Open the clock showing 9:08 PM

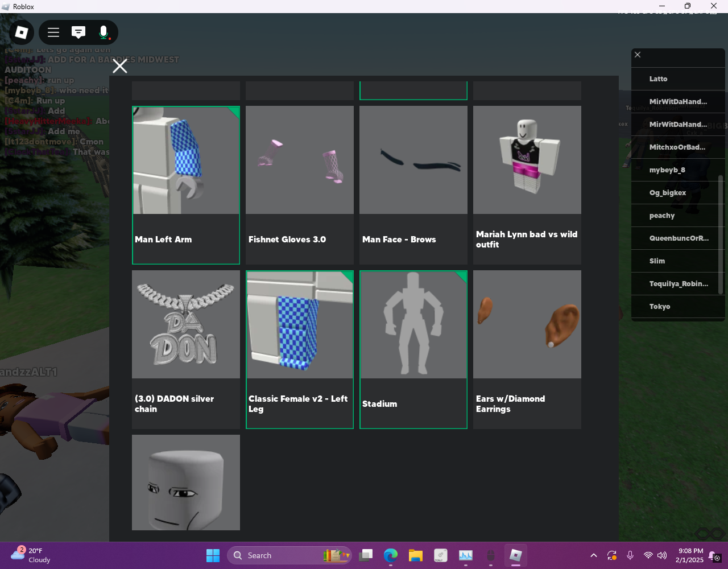[x=689, y=555]
